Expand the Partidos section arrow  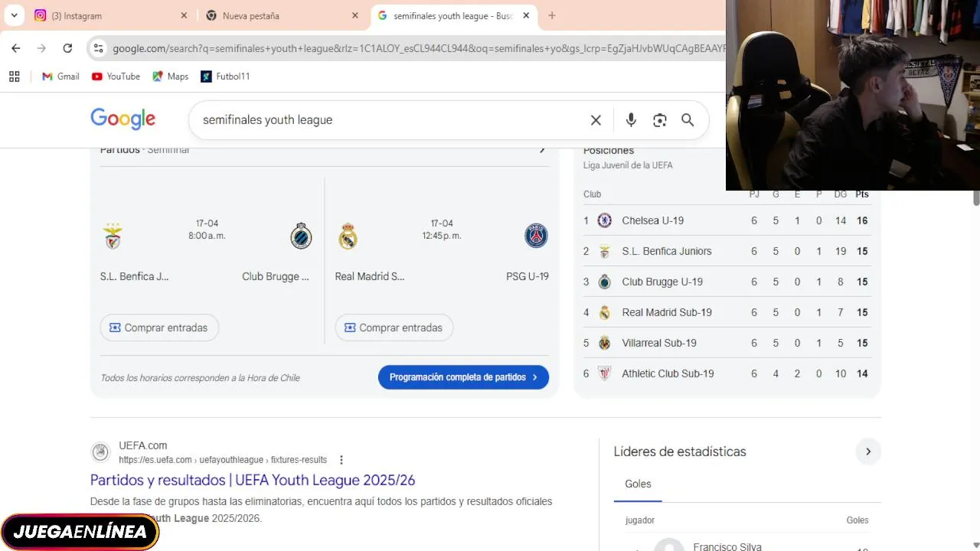coord(542,150)
